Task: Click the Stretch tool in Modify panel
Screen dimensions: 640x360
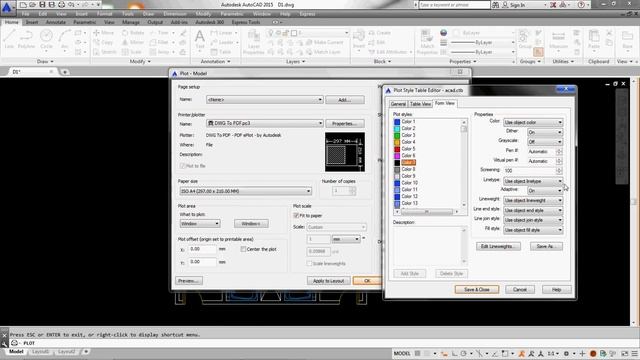Action: [x=105, y=52]
